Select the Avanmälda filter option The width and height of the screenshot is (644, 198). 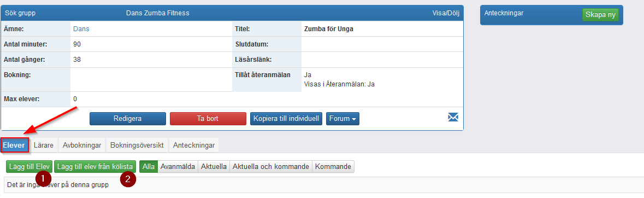[178, 167]
